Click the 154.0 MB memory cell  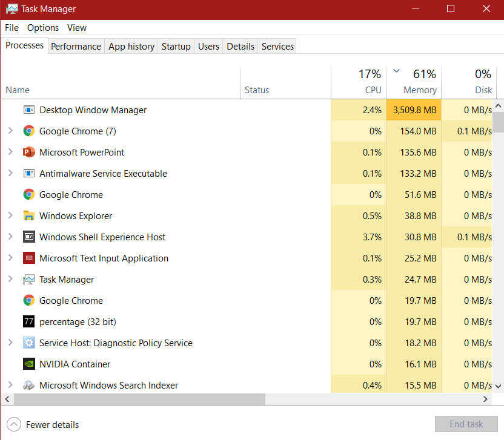point(414,131)
